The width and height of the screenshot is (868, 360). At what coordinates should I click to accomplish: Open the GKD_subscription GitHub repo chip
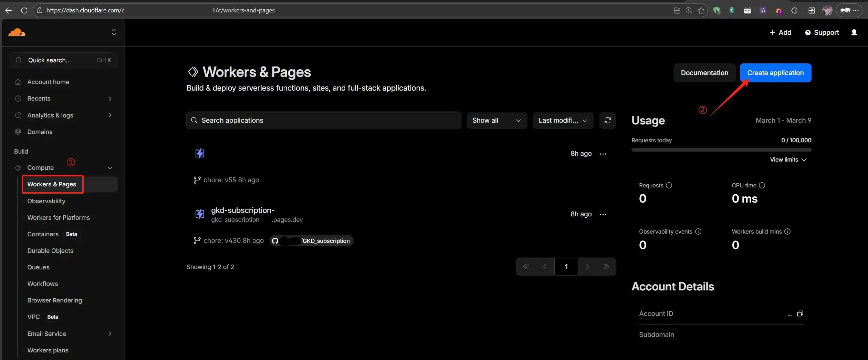(311, 241)
